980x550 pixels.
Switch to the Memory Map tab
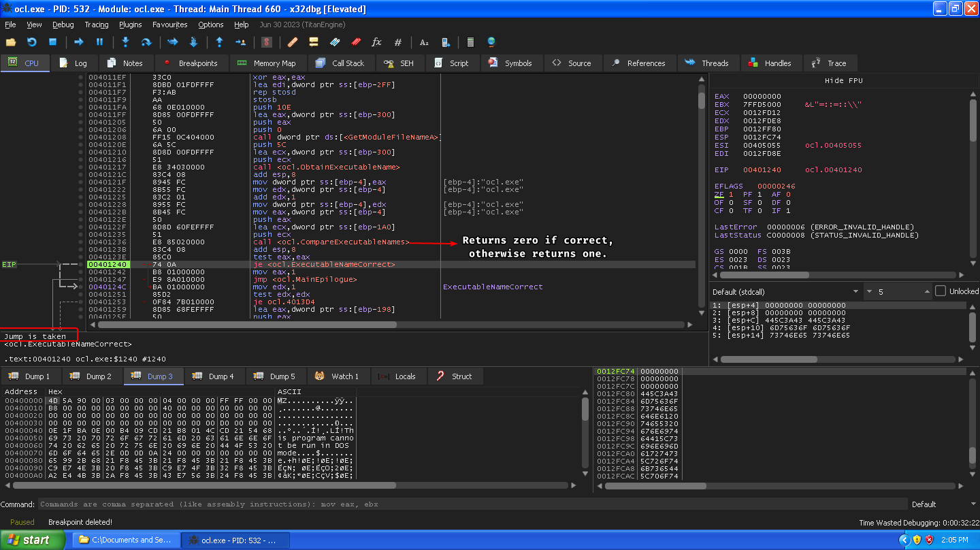click(267, 63)
